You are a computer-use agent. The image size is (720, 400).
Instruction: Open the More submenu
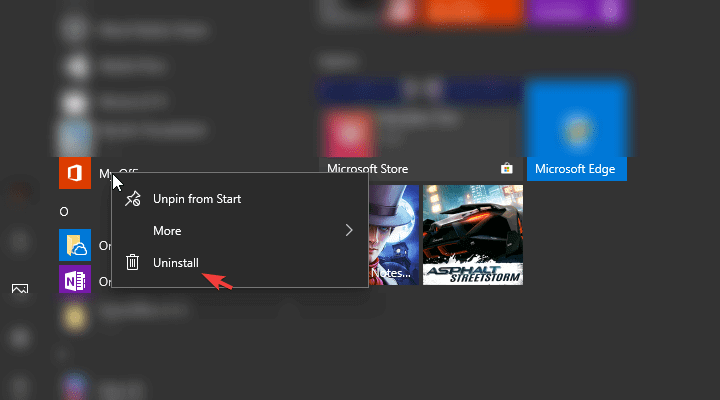pyautogui.click(x=240, y=231)
